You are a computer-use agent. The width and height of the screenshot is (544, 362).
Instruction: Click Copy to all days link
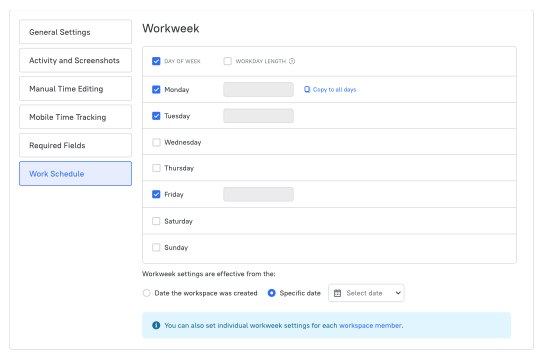[334, 90]
